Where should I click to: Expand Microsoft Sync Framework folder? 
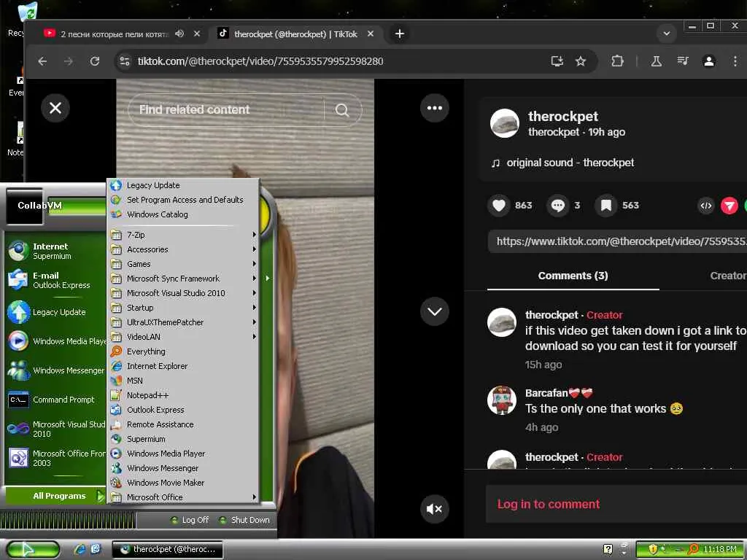coord(184,279)
